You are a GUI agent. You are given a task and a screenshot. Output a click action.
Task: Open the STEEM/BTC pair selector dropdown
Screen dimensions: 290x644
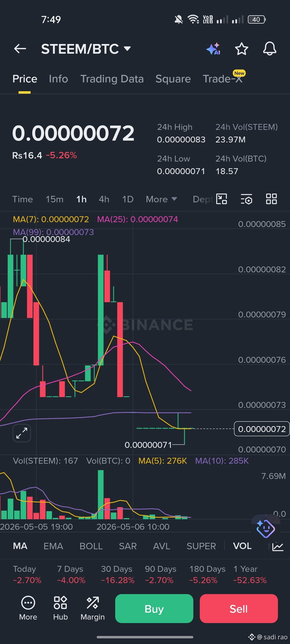click(86, 49)
